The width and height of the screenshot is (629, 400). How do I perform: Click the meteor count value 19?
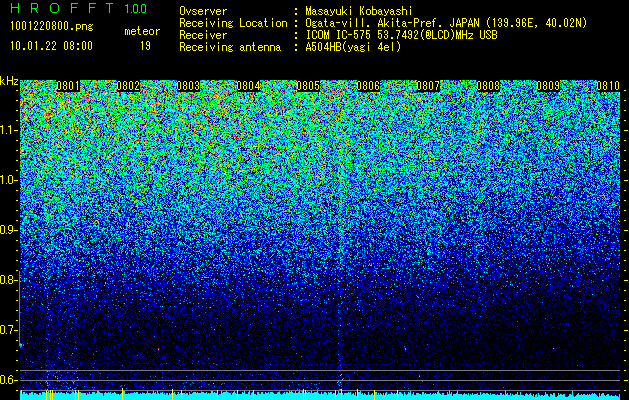145,46
